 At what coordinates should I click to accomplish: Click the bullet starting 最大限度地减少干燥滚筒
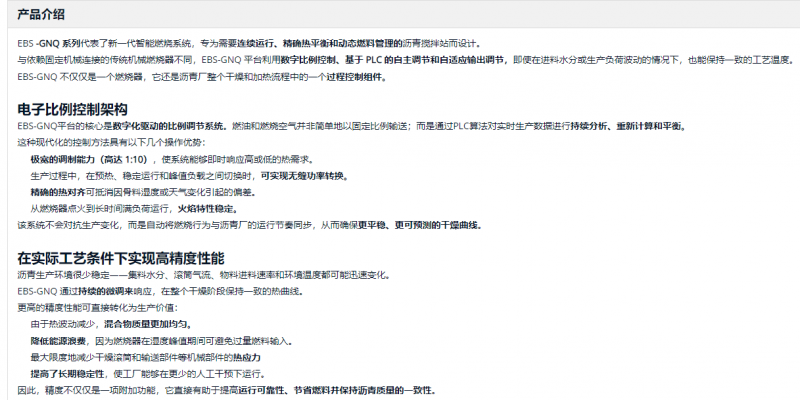coord(146,357)
